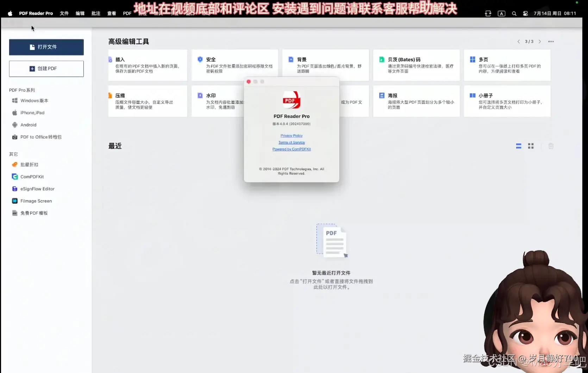The height and width of the screenshot is (373, 588).
Task: Open Spotlight search in the menu bar
Action: pyautogui.click(x=514, y=13)
